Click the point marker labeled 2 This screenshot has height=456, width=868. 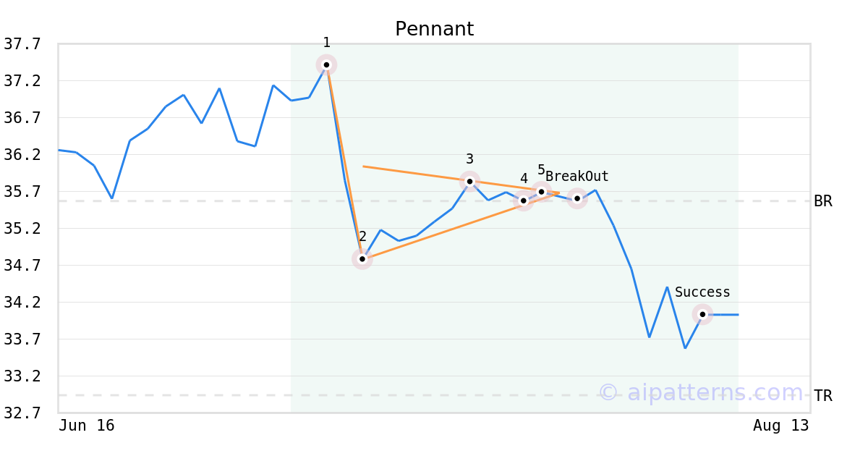click(362, 258)
